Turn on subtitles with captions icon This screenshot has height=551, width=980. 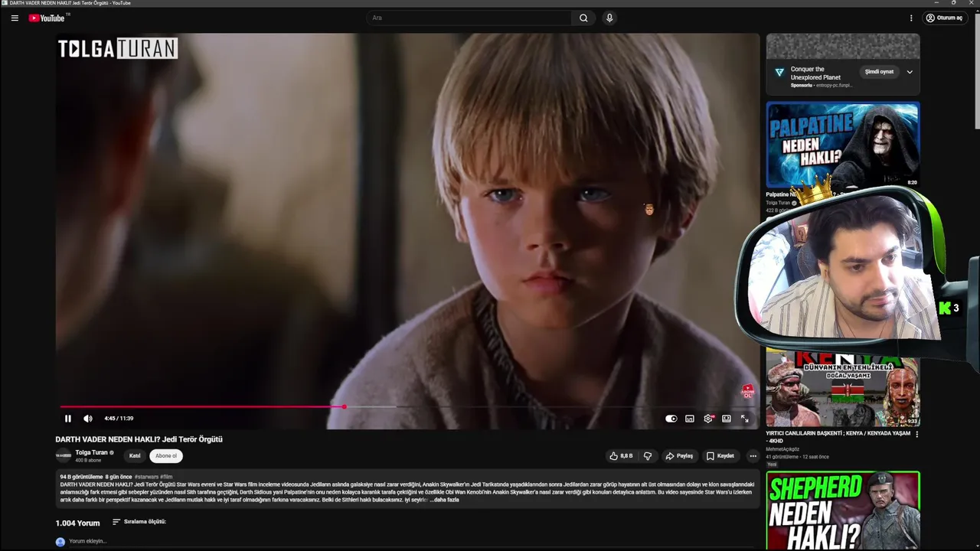pos(690,419)
